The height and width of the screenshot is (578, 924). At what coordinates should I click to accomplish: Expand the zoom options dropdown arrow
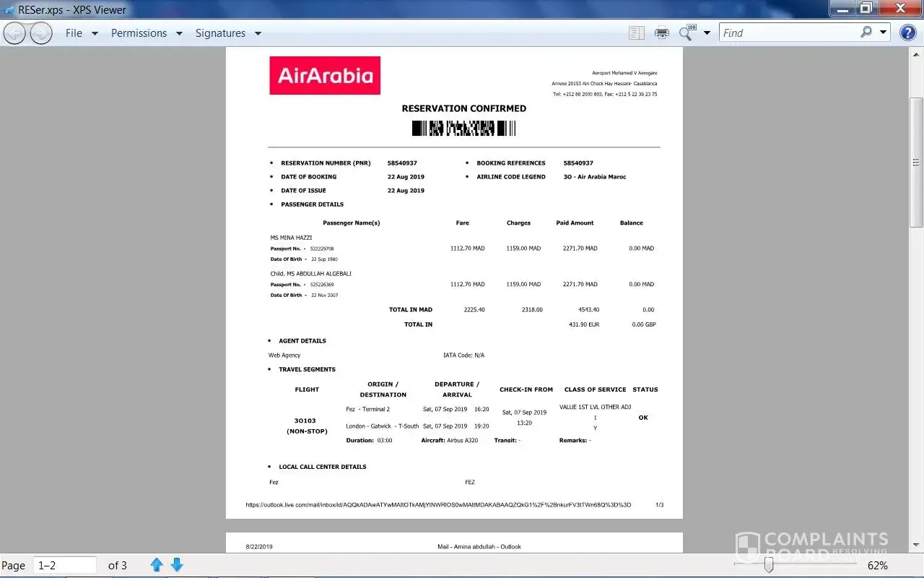(707, 33)
